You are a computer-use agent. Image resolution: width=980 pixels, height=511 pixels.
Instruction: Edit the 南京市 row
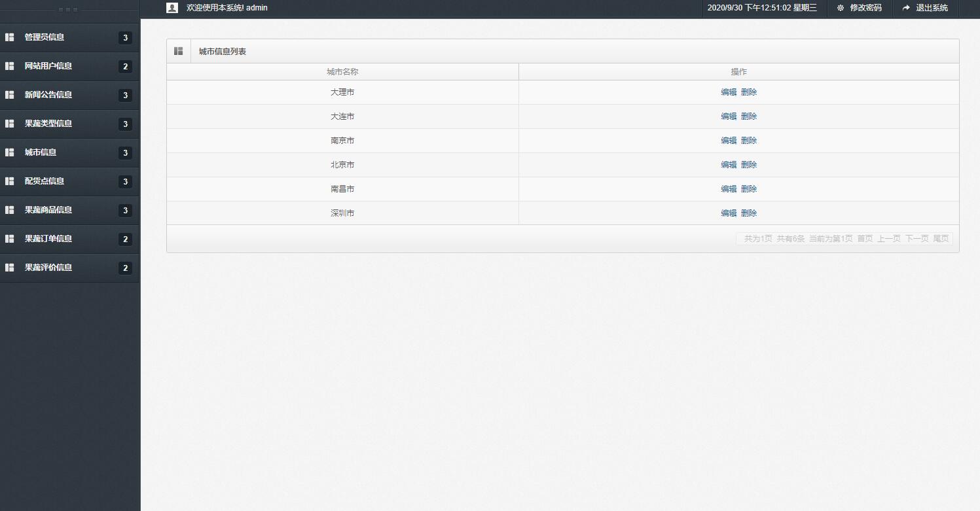click(729, 141)
